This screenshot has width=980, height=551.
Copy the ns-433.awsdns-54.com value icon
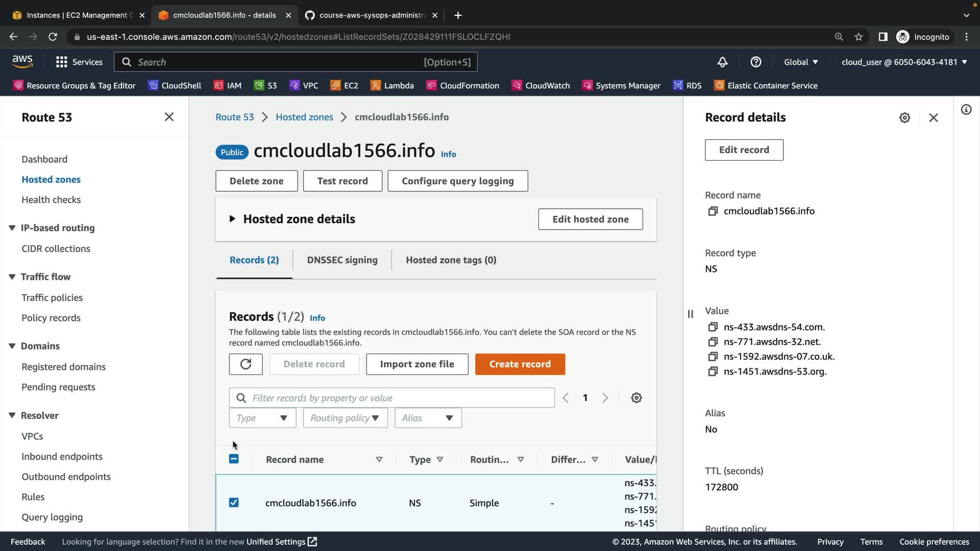click(x=713, y=327)
